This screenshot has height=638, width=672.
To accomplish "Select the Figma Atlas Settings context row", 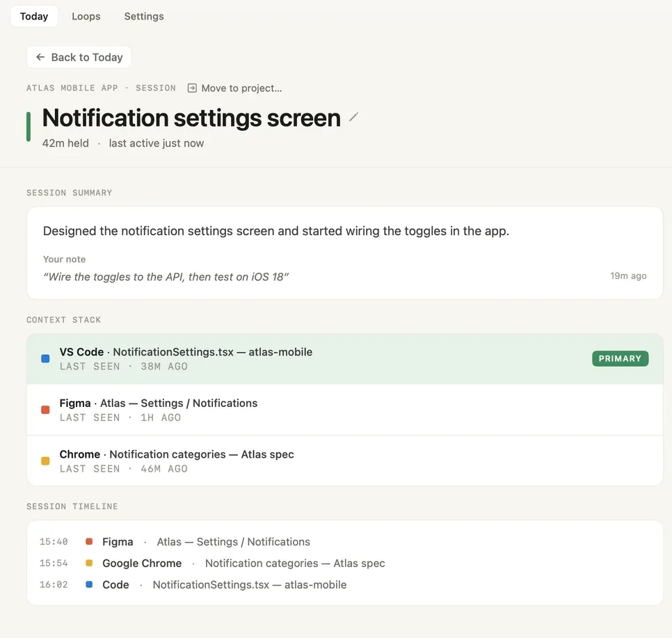I will [345, 410].
